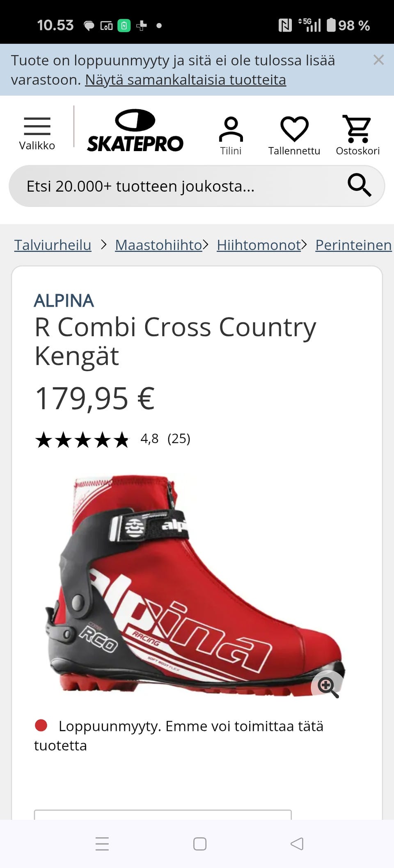Image resolution: width=394 pixels, height=868 pixels.
Task: Go to Hiihtomonot breadcrumb
Action: click(259, 245)
